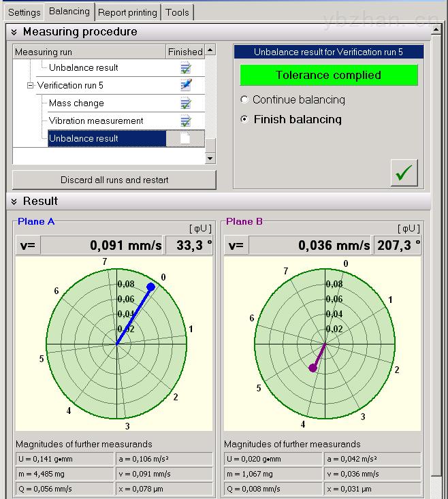Open the Tools tab
The height and width of the screenshot is (499, 448).
point(178,12)
